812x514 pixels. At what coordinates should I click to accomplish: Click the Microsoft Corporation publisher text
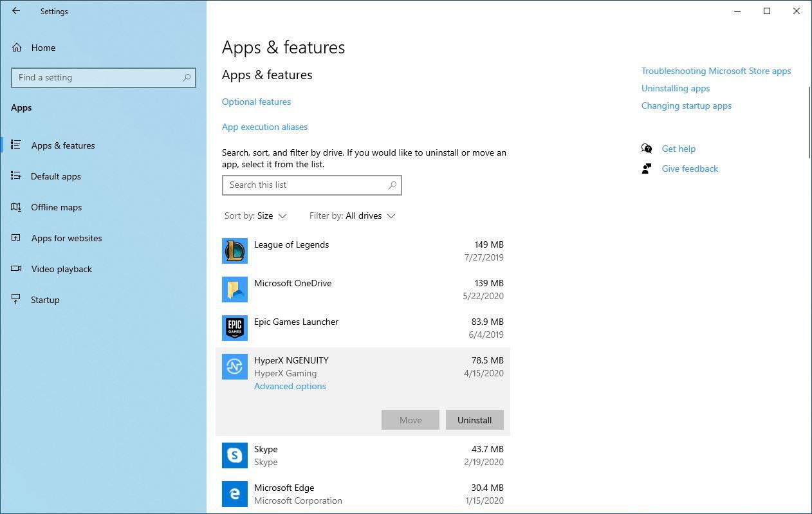pyautogui.click(x=298, y=500)
